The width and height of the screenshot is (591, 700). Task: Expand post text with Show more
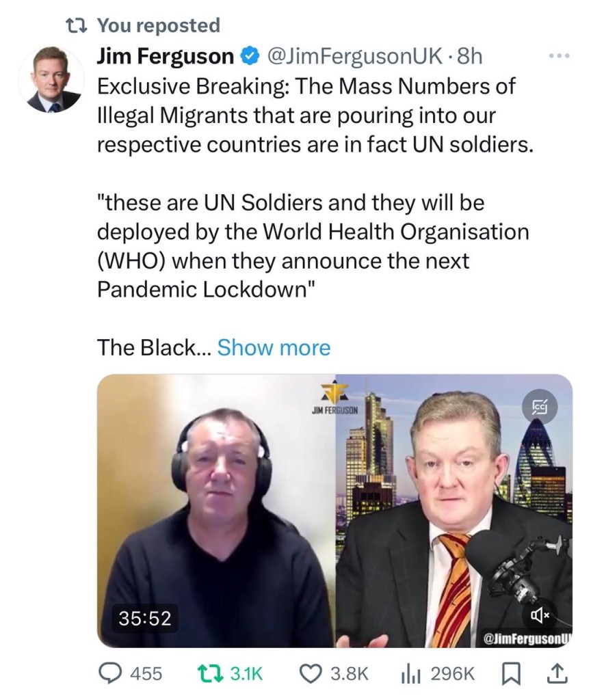coord(274,347)
